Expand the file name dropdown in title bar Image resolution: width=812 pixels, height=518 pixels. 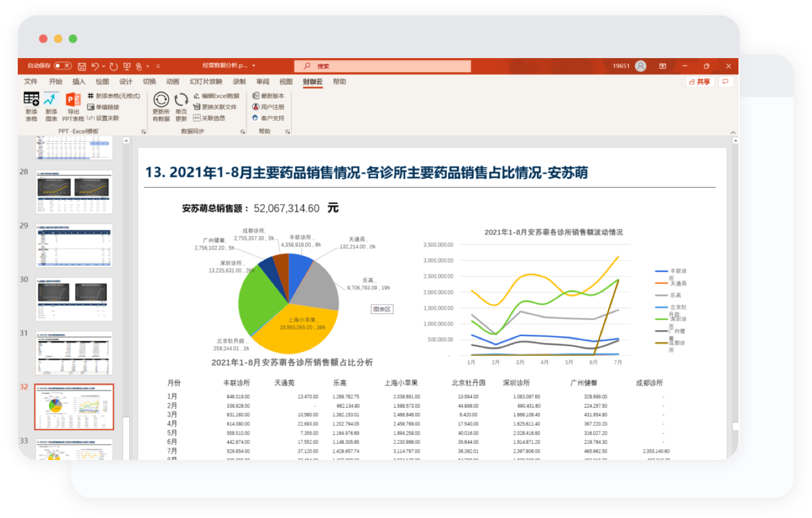(x=254, y=66)
